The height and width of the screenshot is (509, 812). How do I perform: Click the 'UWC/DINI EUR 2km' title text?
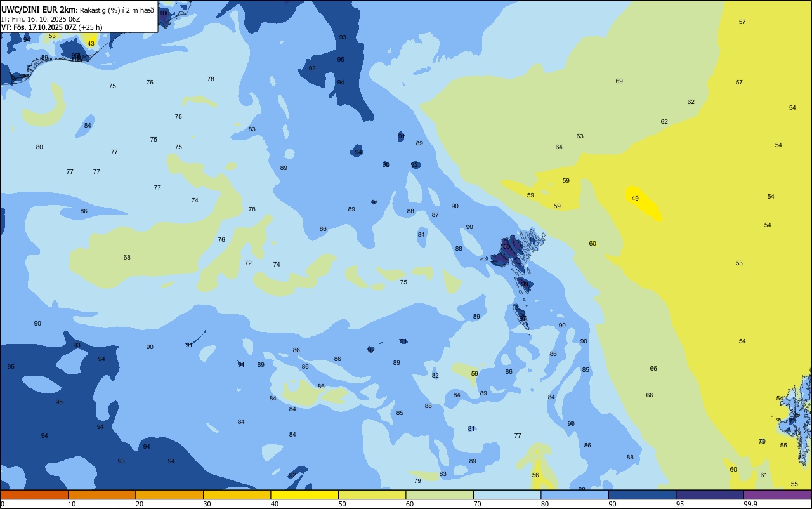[x=38, y=10]
